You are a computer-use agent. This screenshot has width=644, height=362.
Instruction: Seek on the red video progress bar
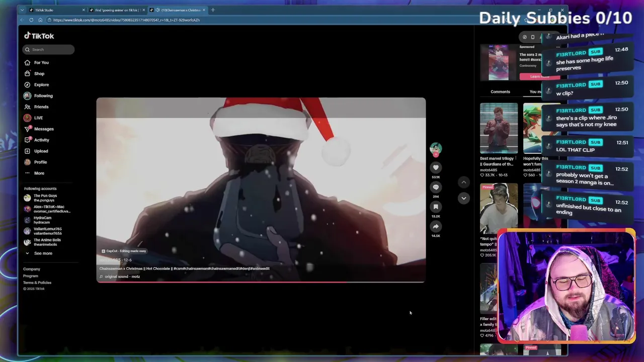coord(261,282)
